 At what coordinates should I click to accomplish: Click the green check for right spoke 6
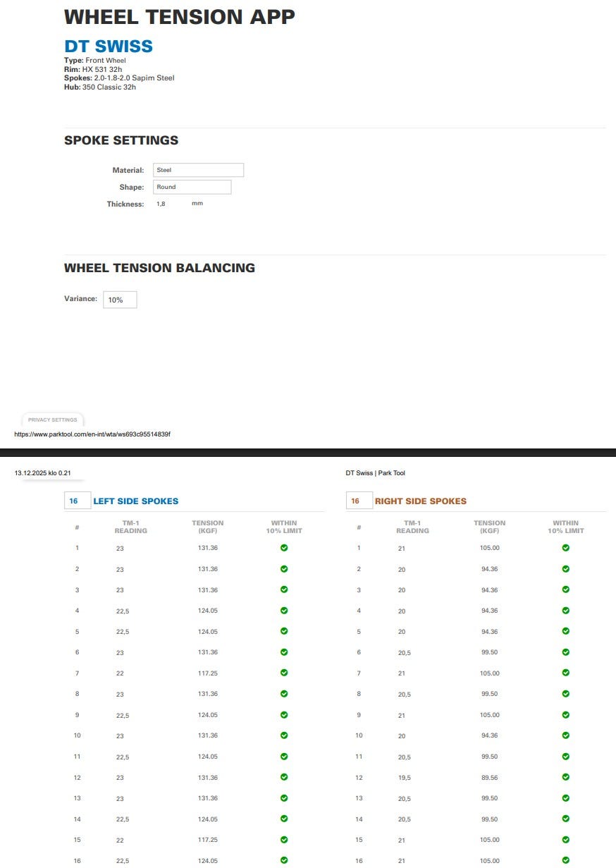566,652
